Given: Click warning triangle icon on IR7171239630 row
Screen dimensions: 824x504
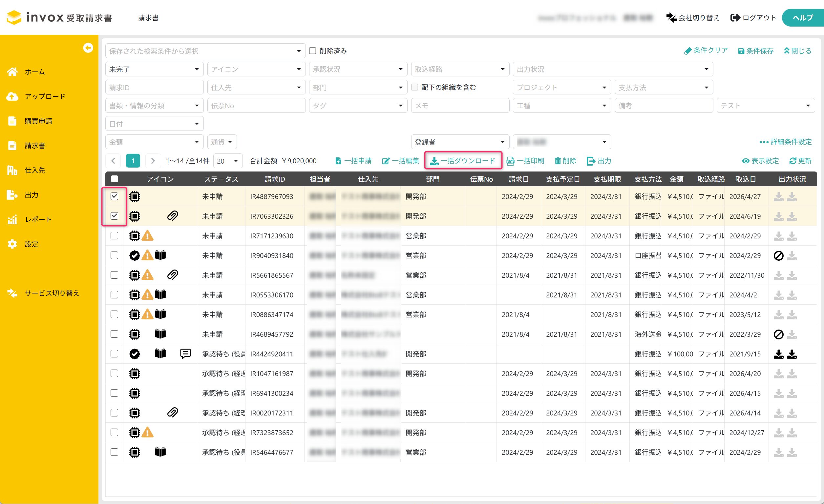Looking at the screenshot, I should pos(147,236).
